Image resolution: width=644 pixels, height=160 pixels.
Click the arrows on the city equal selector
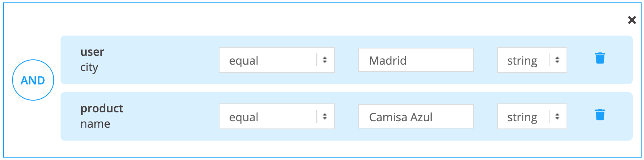pos(325,60)
